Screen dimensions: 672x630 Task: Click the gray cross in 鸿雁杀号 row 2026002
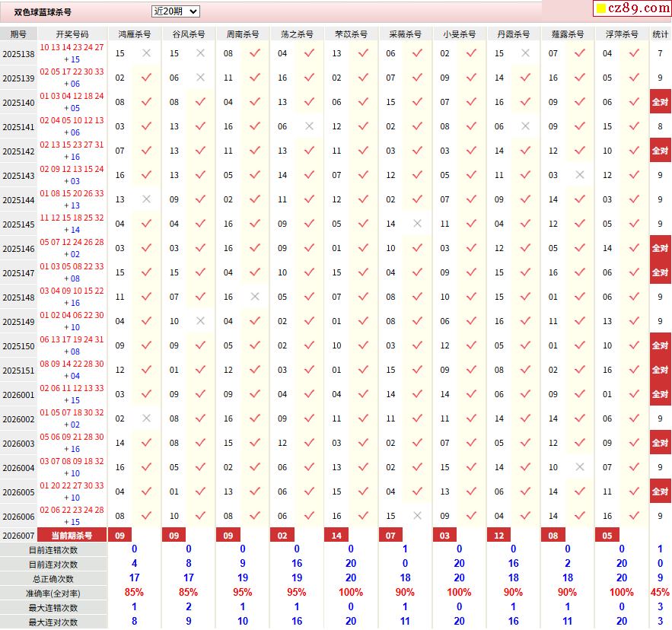coord(146,418)
